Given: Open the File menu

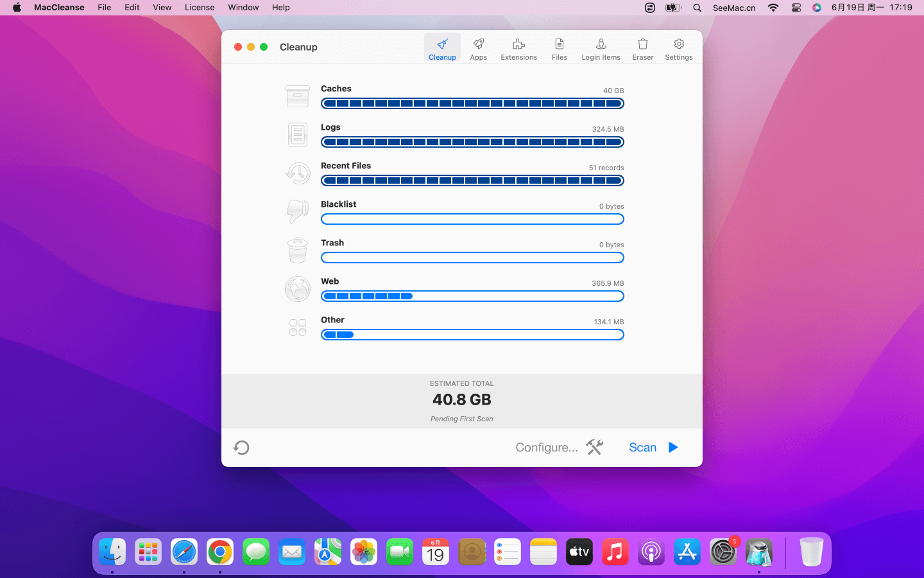Looking at the screenshot, I should pyautogui.click(x=104, y=8).
